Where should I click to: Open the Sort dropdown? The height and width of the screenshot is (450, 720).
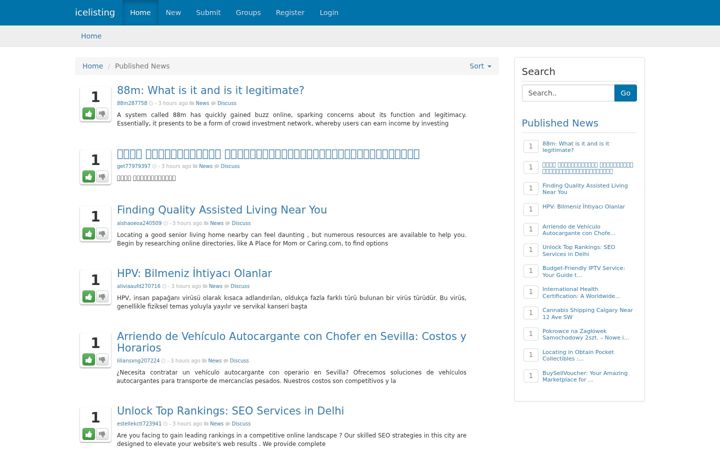point(480,66)
